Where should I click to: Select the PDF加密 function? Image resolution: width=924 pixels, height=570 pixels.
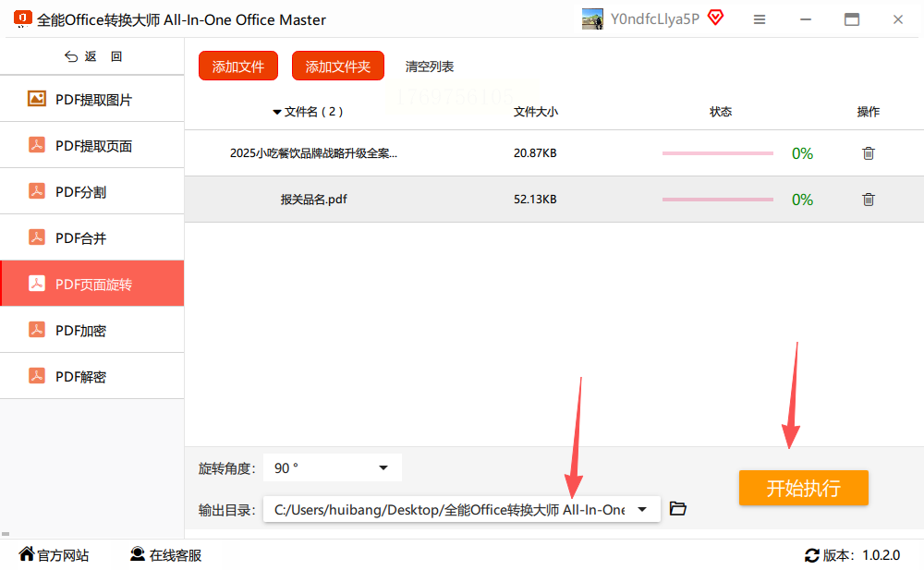click(x=91, y=330)
